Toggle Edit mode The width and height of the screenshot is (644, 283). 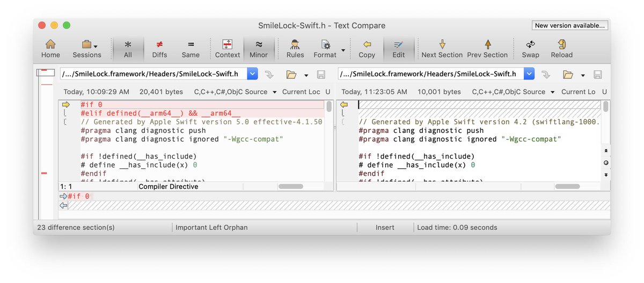399,48
